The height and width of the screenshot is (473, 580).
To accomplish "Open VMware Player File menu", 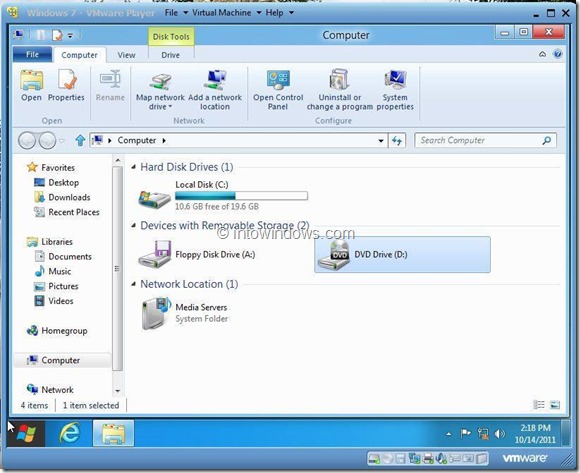I will [x=176, y=13].
